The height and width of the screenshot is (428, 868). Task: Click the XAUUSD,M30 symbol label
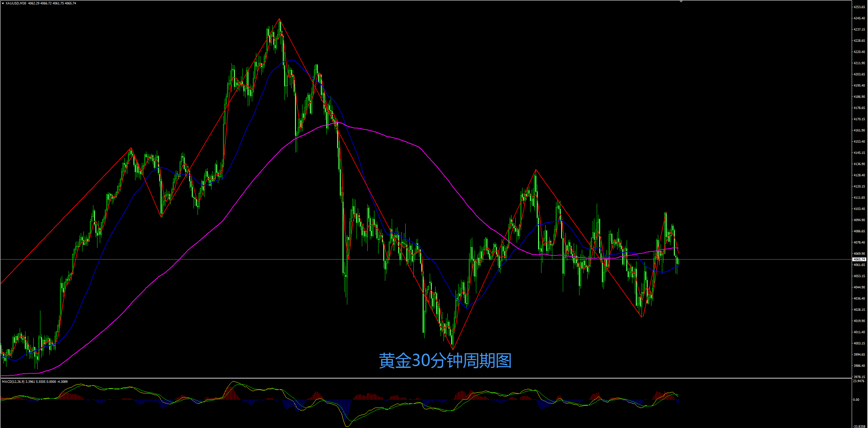click(x=16, y=3)
